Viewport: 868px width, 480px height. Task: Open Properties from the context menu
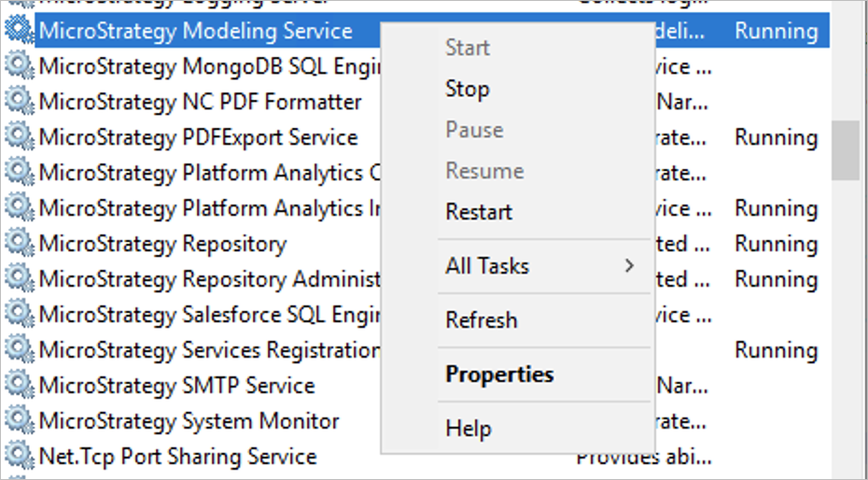click(x=499, y=374)
